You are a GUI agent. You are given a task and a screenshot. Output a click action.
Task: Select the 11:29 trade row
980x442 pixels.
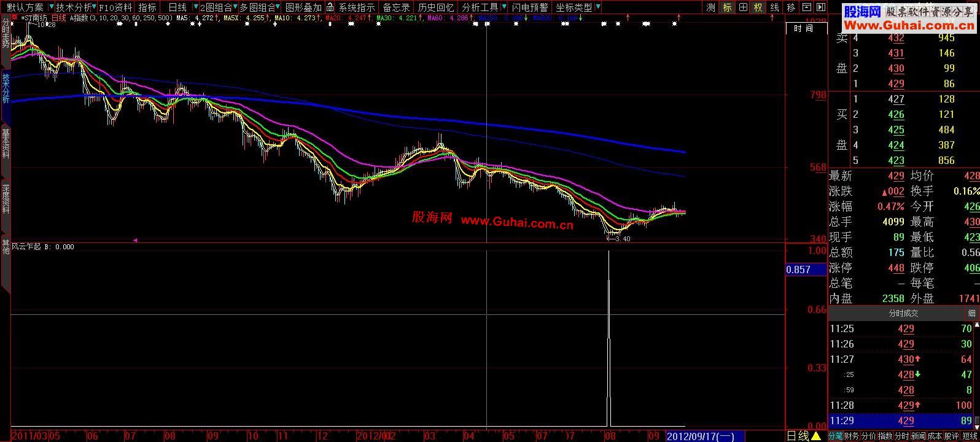(901, 421)
